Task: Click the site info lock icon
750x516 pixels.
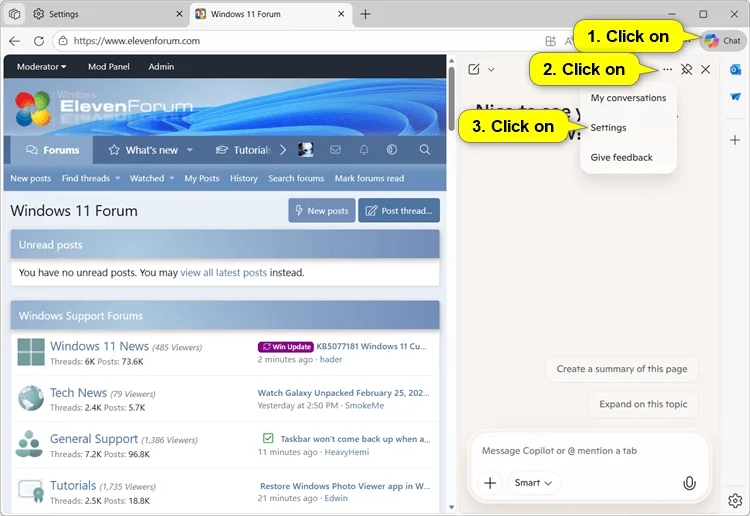Action: coord(63,41)
